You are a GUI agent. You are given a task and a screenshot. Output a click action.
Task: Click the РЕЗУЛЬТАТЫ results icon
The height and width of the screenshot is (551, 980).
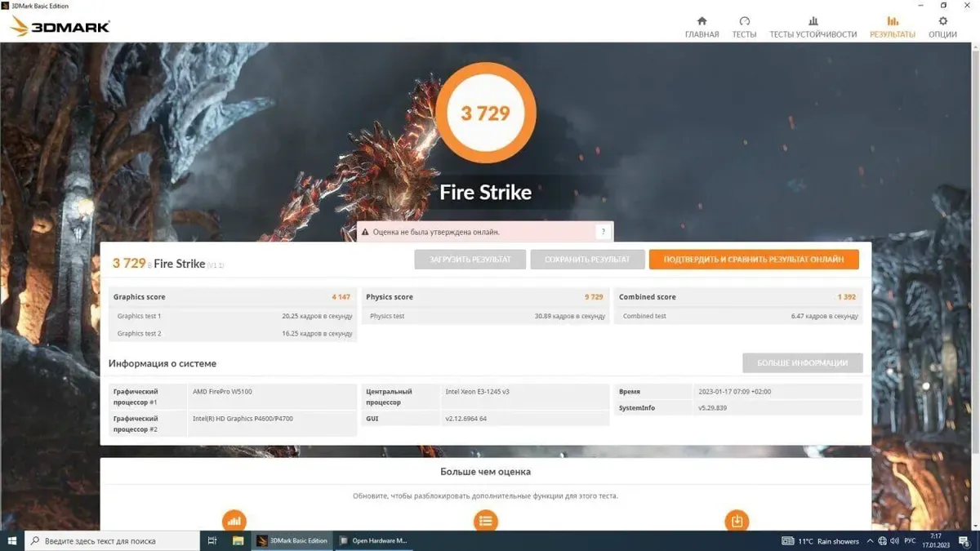[892, 22]
